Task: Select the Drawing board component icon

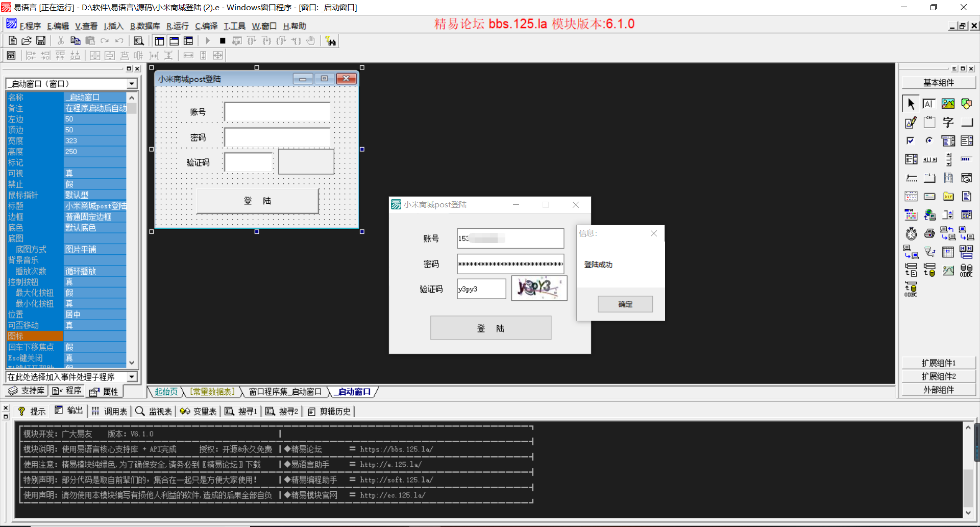Action: (x=911, y=123)
